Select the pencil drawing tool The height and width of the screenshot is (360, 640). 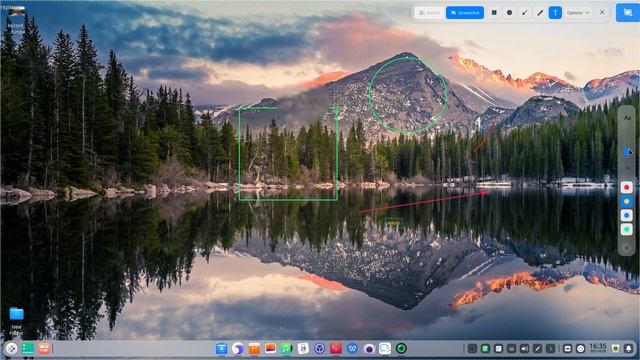tap(540, 13)
